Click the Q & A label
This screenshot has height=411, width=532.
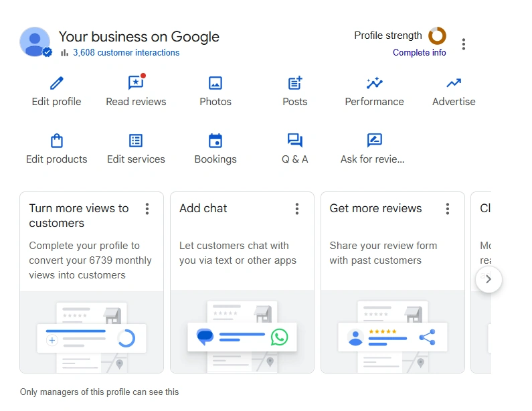(x=295, y=159)
